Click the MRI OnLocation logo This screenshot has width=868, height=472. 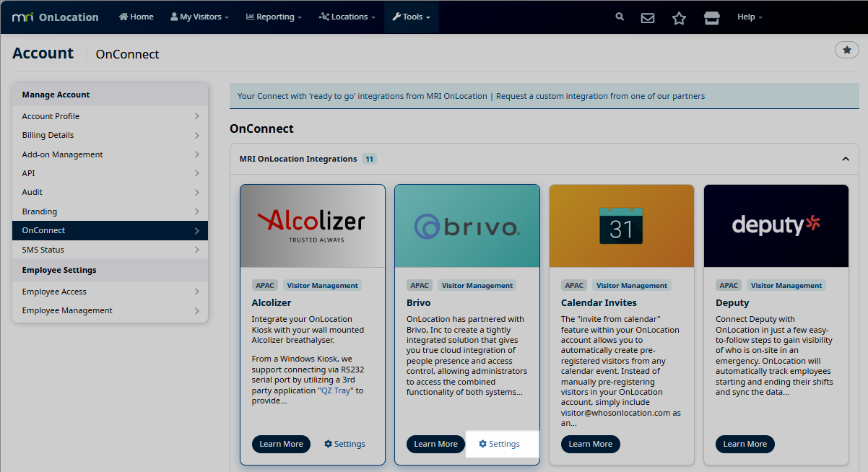pos(56,17)
